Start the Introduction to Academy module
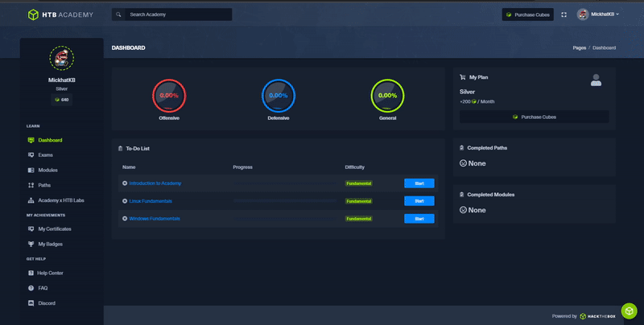Image resolution: width=644 pixels, height=325 pixels. pos(419,183)
